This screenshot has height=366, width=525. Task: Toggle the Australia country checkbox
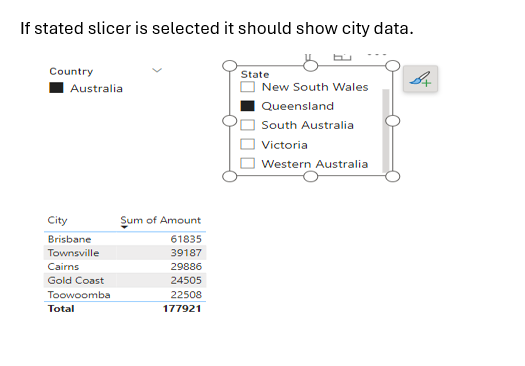pyautogui.click(x=56, y=88)
